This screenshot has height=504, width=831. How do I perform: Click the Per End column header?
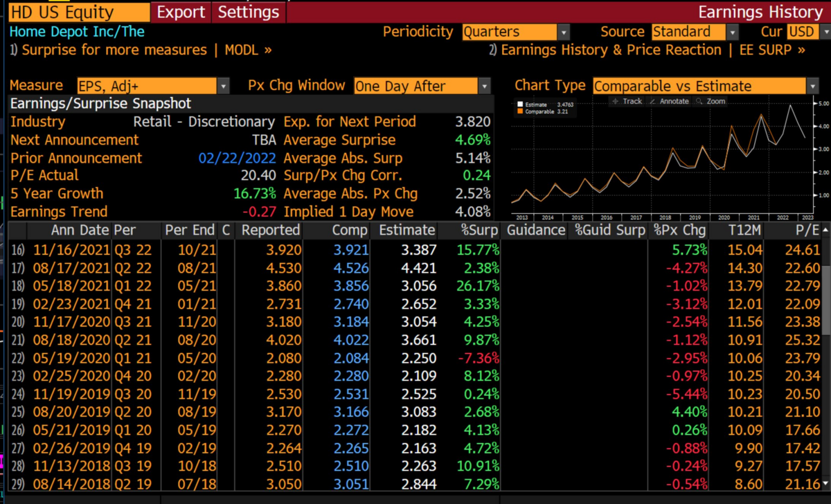[188, 230]
